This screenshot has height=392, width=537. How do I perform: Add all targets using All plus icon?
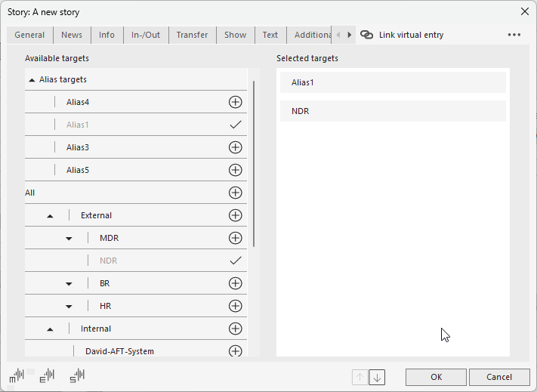[x=235, y=193]
